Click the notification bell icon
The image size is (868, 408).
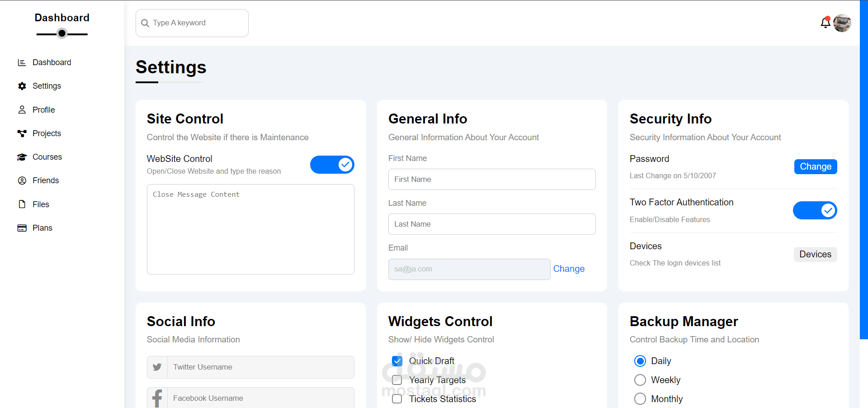point(825,23)
